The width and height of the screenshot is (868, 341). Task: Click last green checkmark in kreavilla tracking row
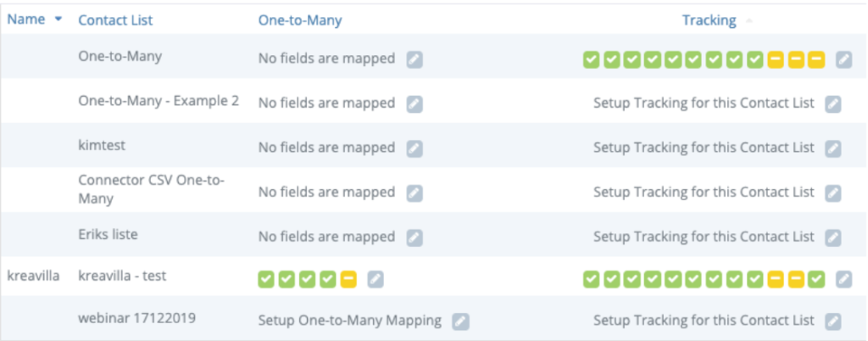pyautogui.click(x=816, y=280)
